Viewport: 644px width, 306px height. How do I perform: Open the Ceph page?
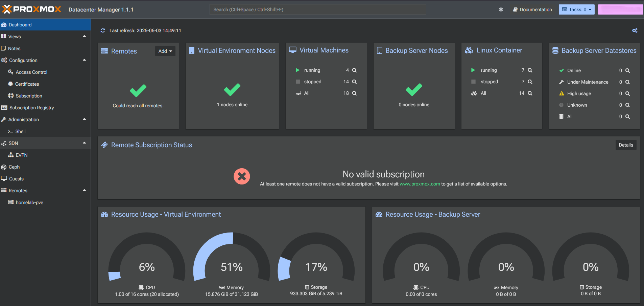click(x=45, y=167)
